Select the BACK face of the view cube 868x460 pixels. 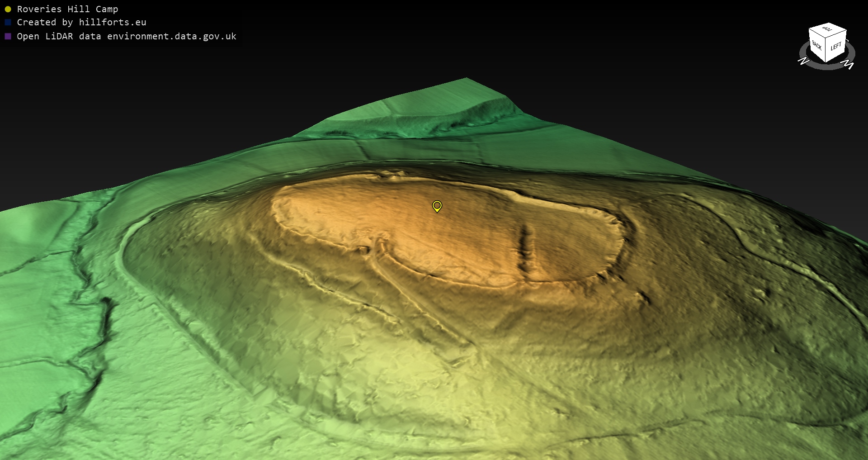(x=817, y=45)
